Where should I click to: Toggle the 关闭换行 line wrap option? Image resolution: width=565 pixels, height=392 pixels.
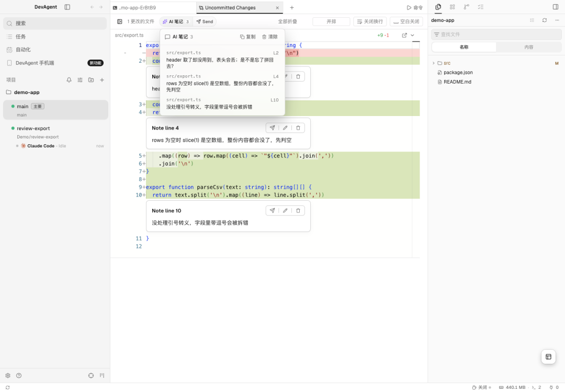tap(370, 21)
